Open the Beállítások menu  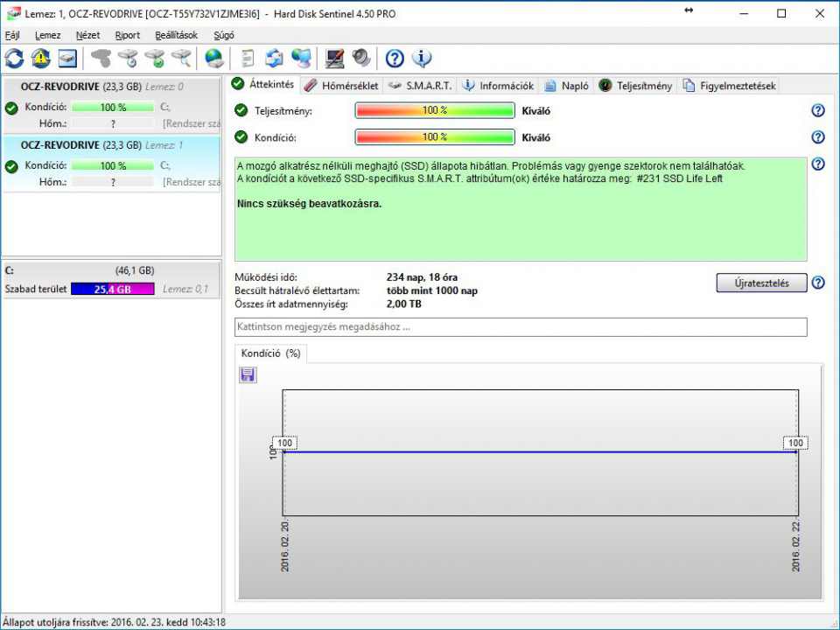point(176,35)
